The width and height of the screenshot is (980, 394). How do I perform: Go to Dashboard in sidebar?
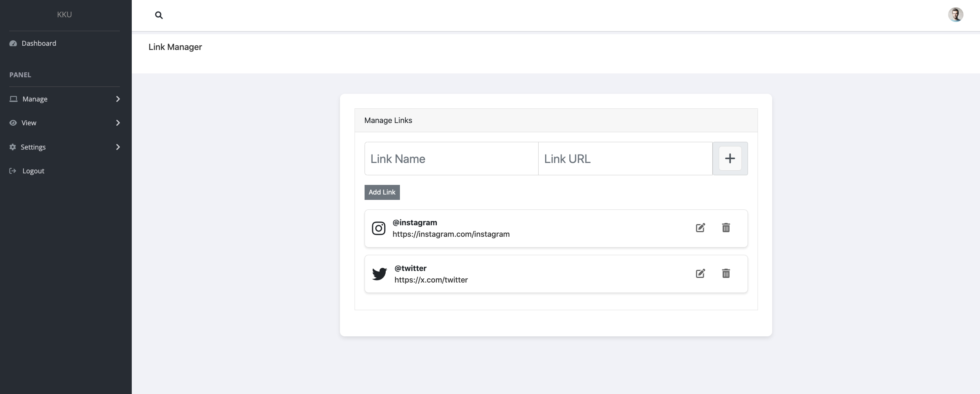[x=39, y=43]
